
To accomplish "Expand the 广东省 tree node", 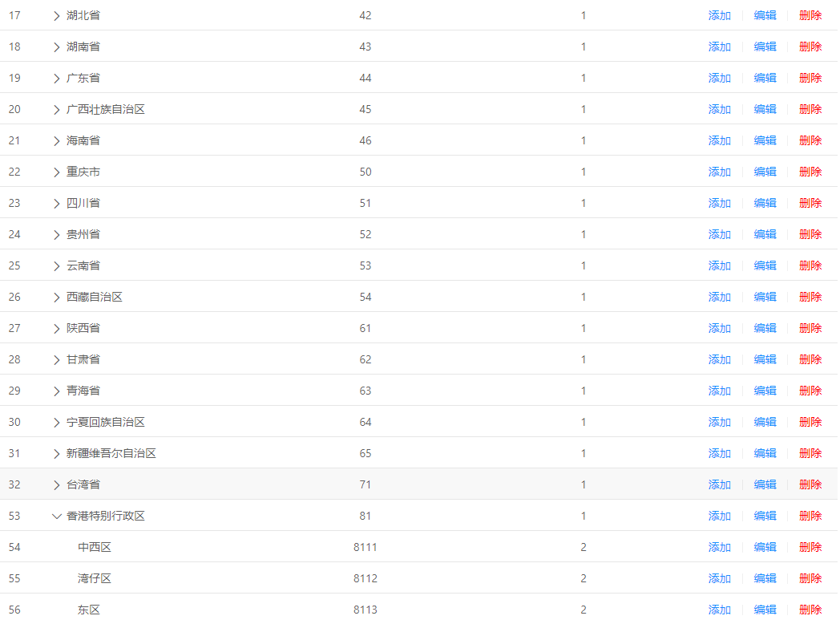I will point(56,79).
